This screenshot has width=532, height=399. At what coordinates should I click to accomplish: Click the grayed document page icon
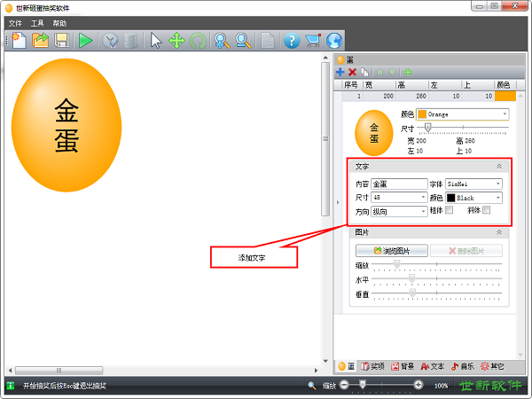click(268, 41)
